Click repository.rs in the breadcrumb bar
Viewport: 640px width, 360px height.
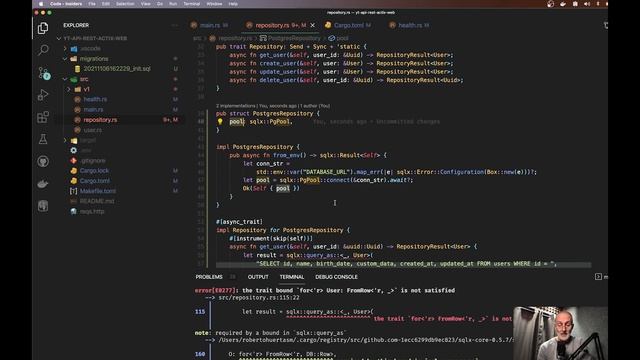click(x=235, y=38)
